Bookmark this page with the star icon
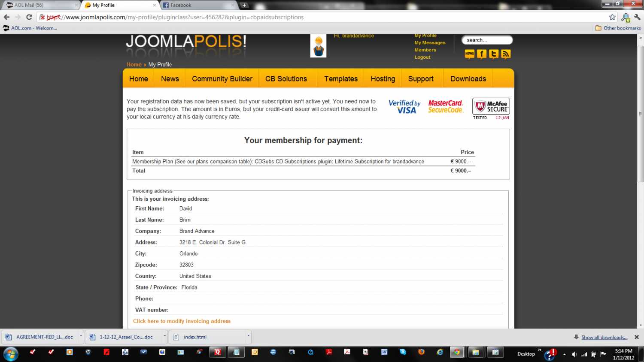The width and height of the screenshot is (644, 362). tap(612, 17)
